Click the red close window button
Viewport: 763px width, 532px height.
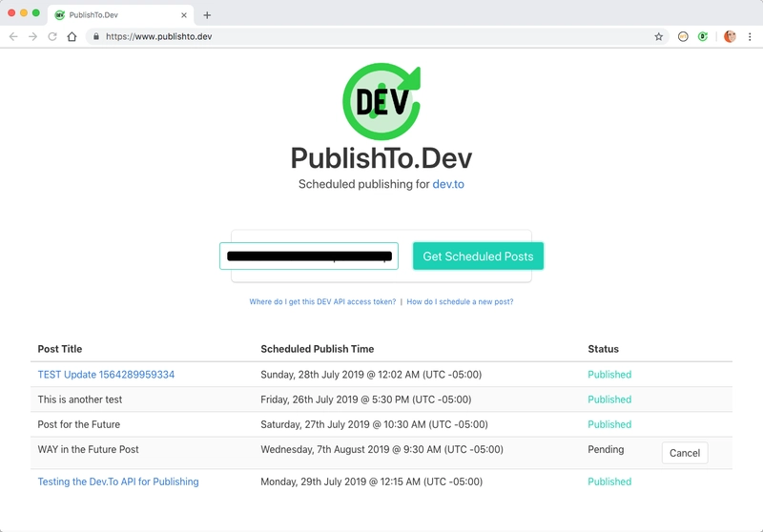coord(11,13)
